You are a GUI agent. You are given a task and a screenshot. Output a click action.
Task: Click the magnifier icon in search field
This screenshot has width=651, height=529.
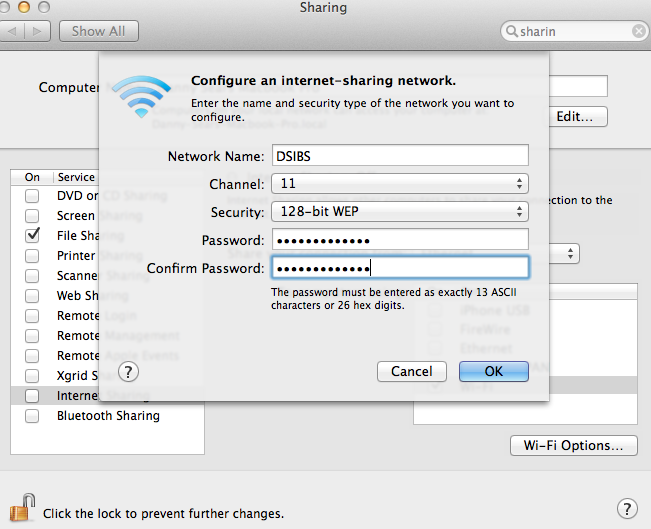[512, 32]
